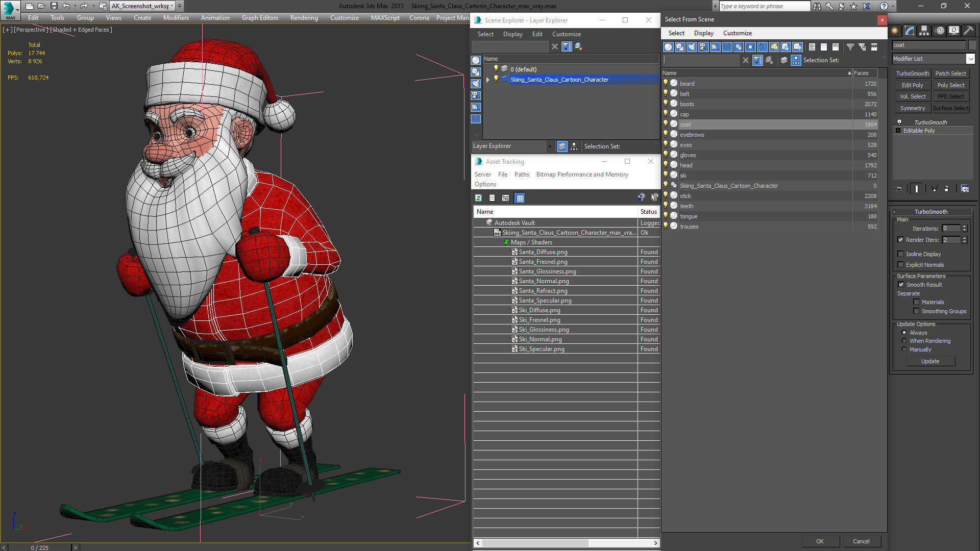This screenshot has width=980, height=551.
Task: Toggle beard visibility light bulb
Action: (x=666, y=83)
